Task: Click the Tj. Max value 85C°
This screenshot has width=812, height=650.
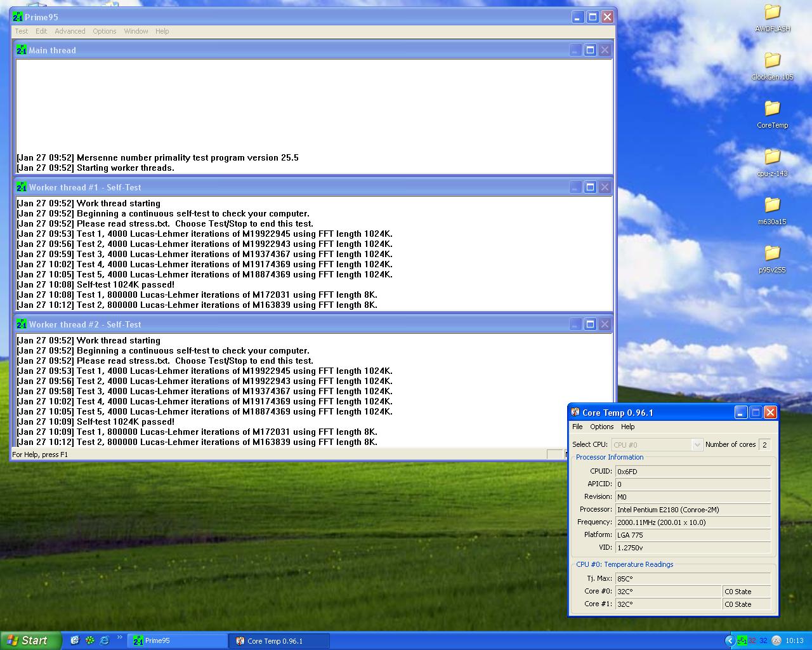Action: pos(693,579)
